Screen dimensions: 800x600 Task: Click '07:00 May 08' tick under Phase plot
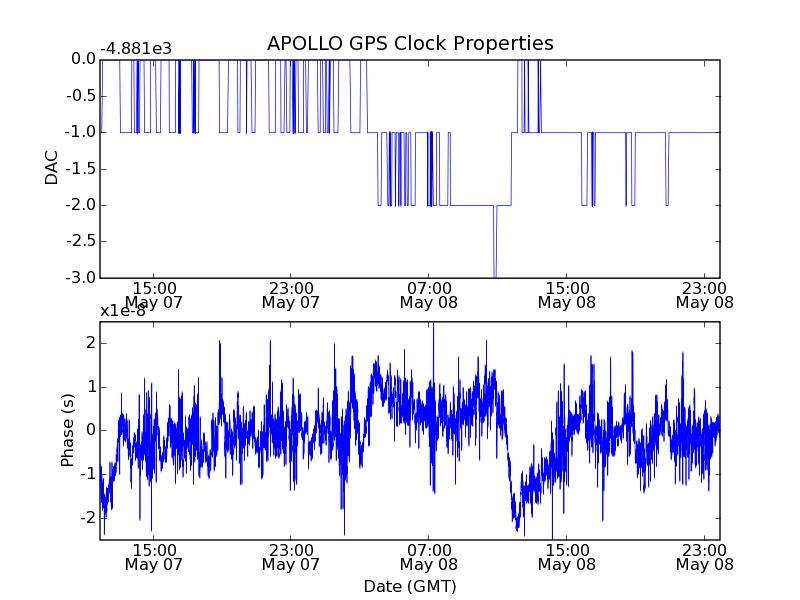pyautogui.click(x=429, y=557)
